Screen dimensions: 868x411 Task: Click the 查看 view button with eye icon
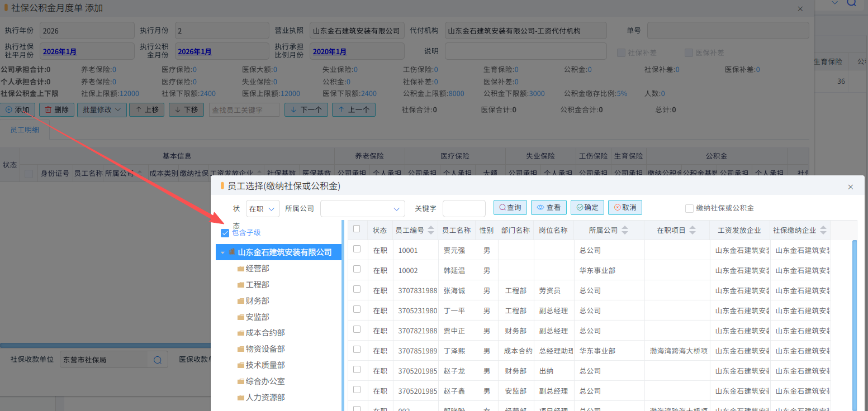tap(549, 208)
